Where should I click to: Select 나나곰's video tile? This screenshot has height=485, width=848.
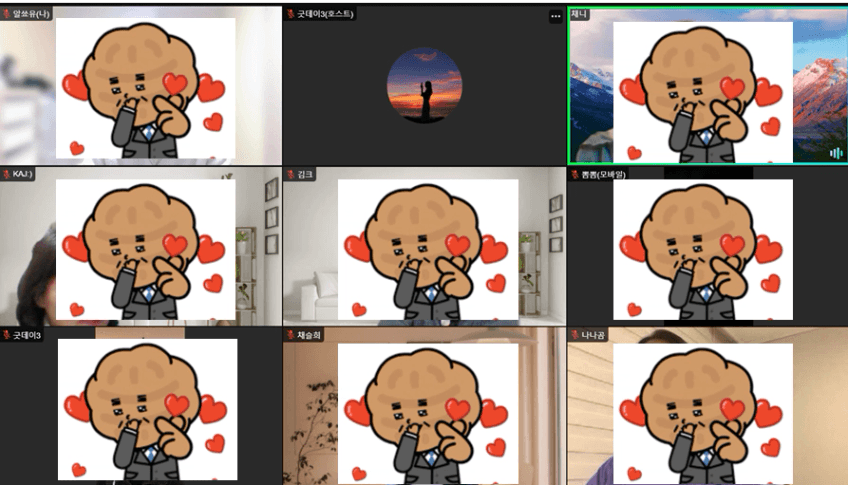[707, 406]
